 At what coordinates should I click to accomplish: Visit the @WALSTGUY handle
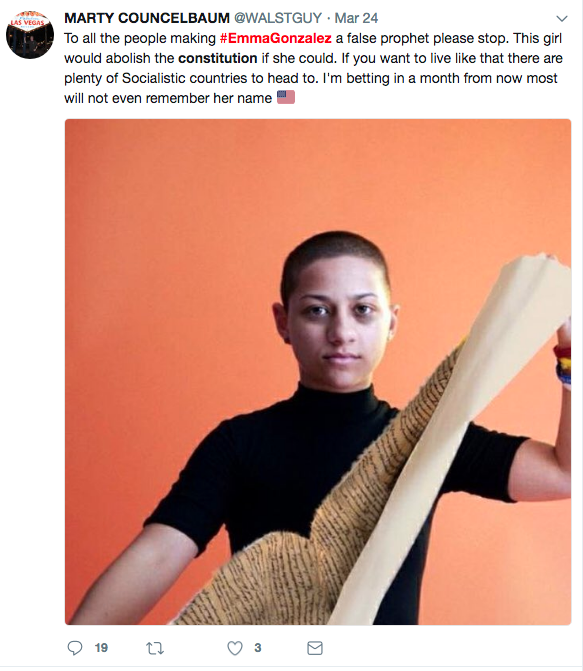[x=278, y=18]
